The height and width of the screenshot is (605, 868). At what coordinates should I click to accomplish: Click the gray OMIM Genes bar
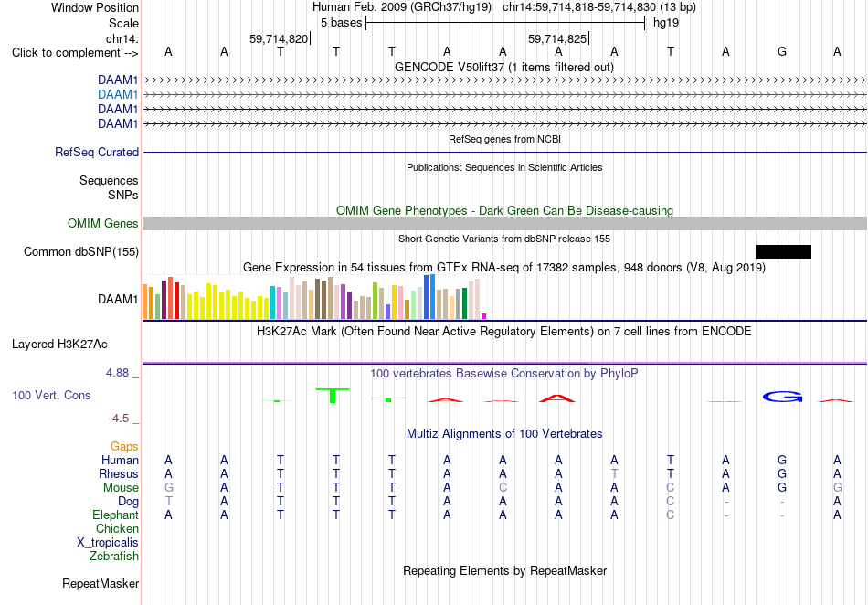(504, 224)
